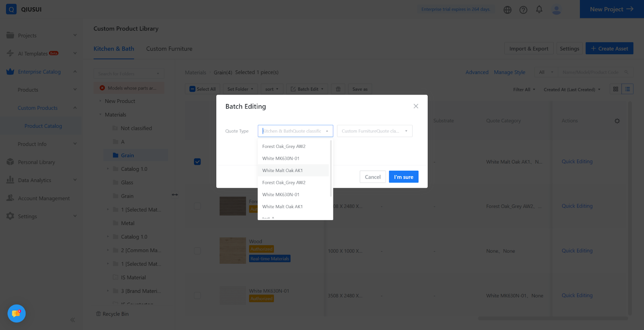This screenshot has width=644, height=330.
Task: Click the Wood material thumbnail
Action: [x=233, y=250]
